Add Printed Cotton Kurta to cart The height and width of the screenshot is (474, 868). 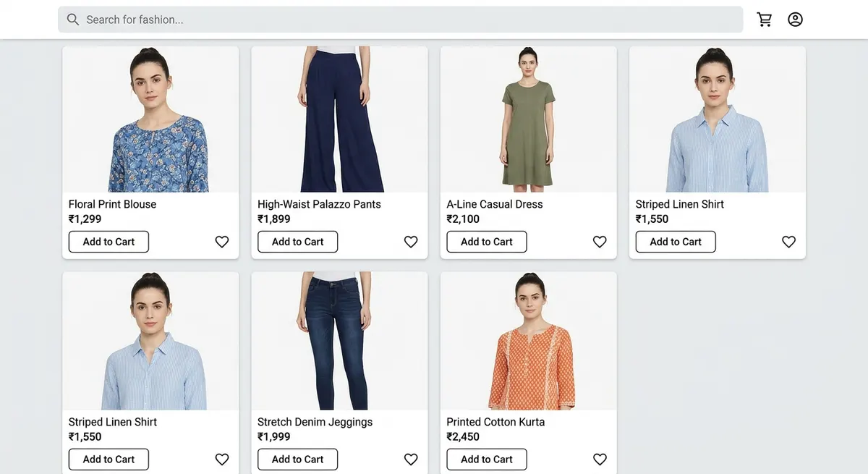click(486, 459)
